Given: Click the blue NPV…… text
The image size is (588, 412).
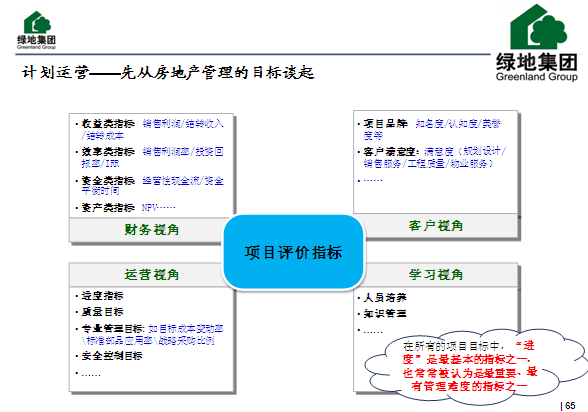Looking at the screenshot, I should pyautogui.click(x=159, y=207).
